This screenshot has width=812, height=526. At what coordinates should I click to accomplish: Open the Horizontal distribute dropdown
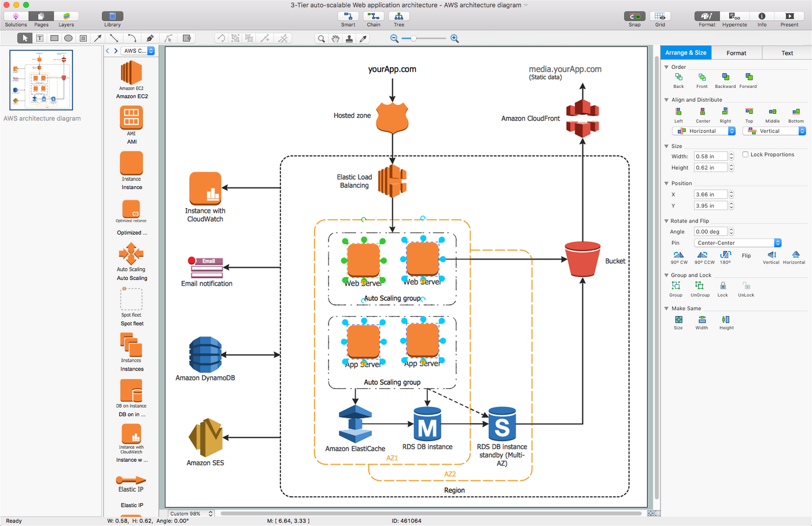click(x=703, y=131)
